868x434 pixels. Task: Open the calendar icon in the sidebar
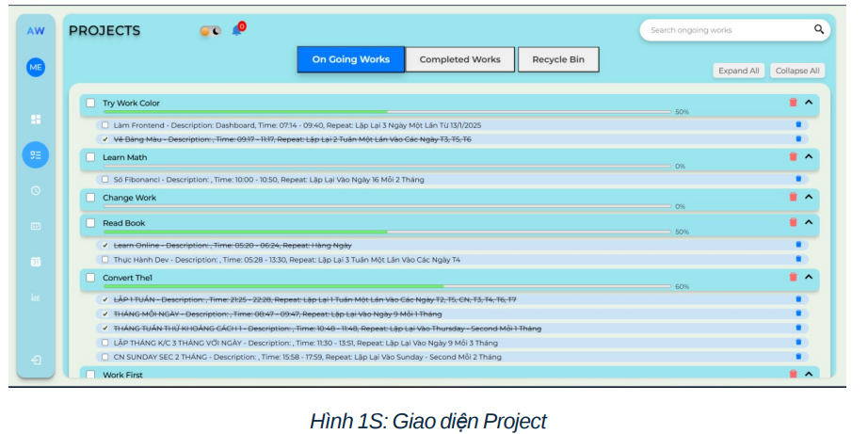pyautogui.click(x=36, y=262)
